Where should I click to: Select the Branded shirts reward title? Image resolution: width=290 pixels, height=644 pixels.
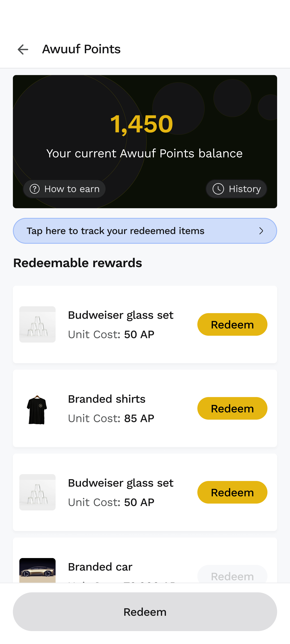point(107,399)
